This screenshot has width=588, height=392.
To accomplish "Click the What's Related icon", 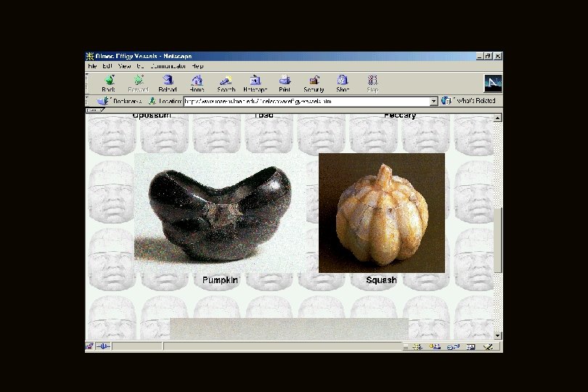I will click(446, 100).
